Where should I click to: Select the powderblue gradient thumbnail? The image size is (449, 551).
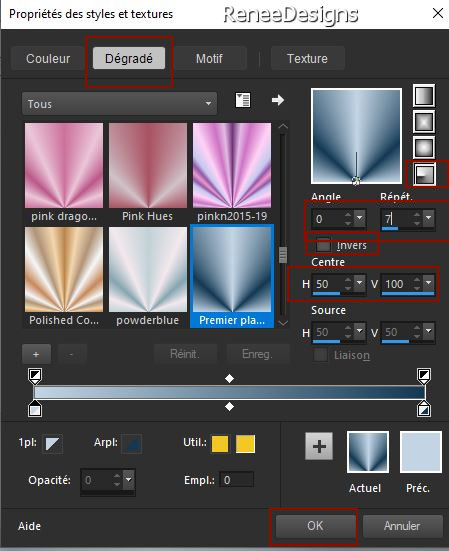148,277
